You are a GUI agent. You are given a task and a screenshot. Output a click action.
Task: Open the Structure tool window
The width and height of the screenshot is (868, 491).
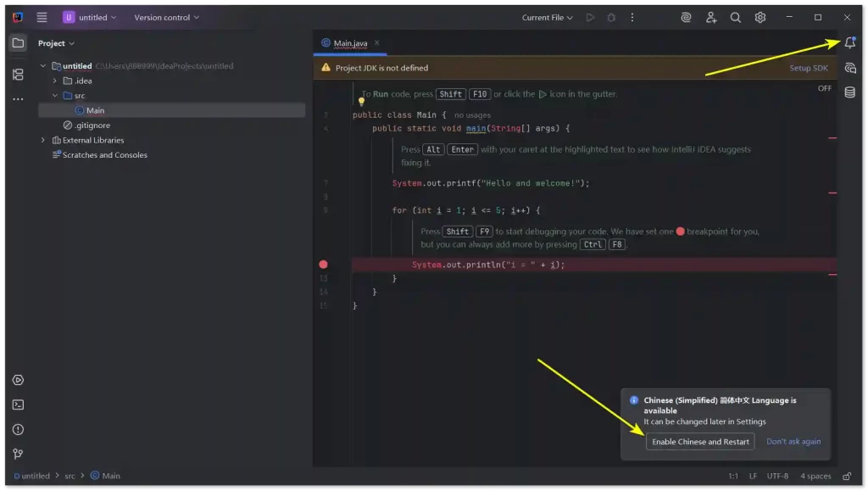[18, 75]
